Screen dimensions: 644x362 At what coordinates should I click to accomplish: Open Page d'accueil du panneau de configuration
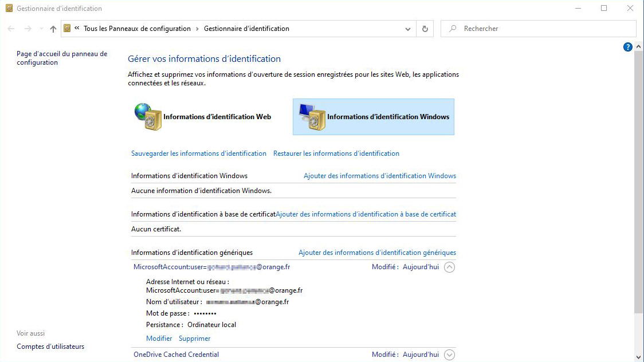coord(62,58)
